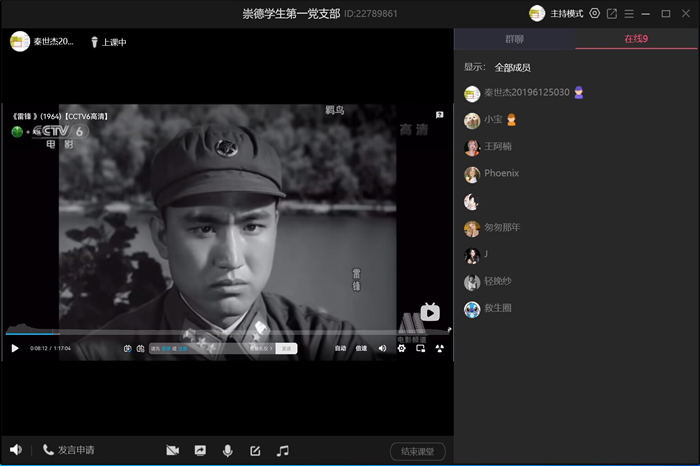Click 发言申请 speak request button
The image size is (700, 466).
(68, 450)
